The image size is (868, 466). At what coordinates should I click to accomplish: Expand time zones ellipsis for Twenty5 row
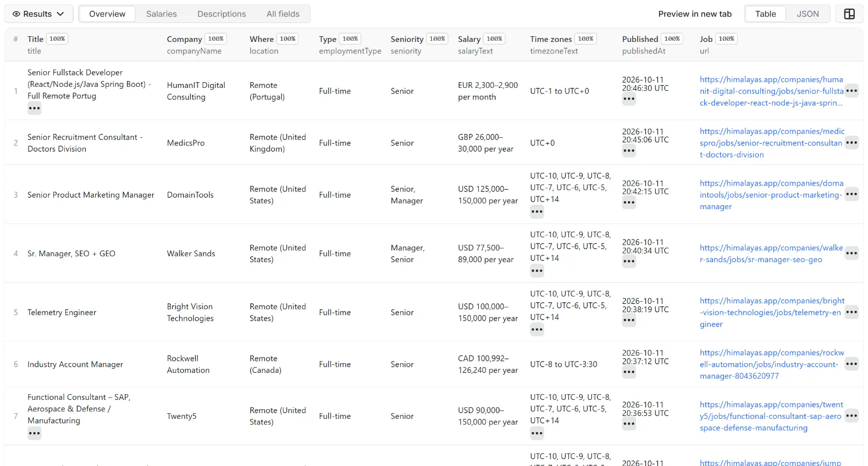(x=537, y=433)
